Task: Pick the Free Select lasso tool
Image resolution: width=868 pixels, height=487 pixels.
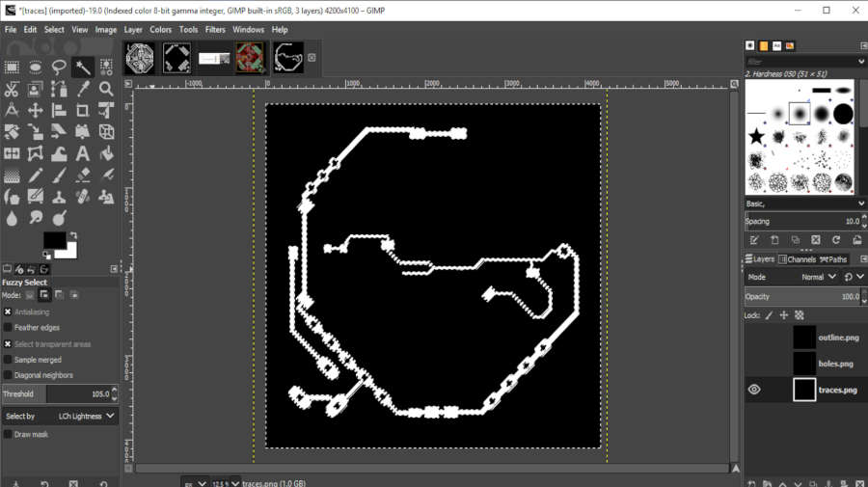Action: [59, 68]
